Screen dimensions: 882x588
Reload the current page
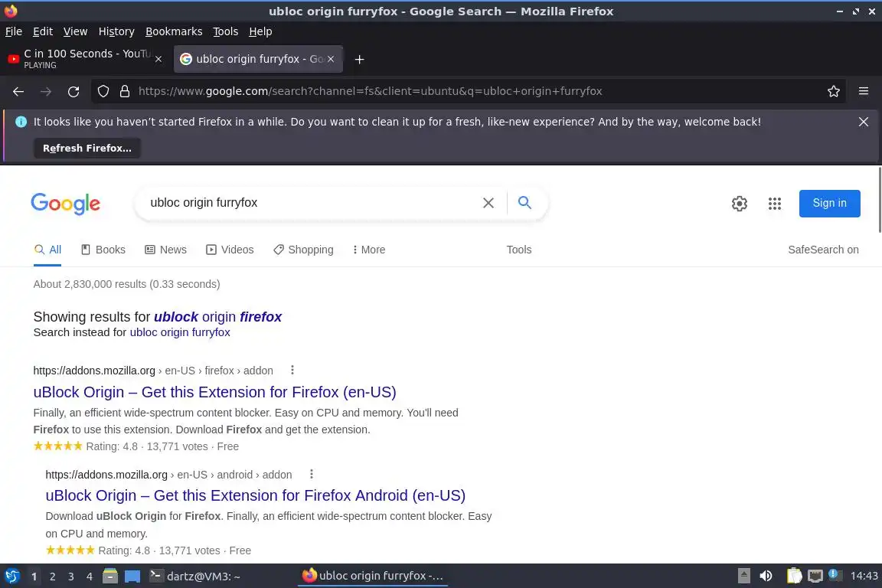(73, 91)
